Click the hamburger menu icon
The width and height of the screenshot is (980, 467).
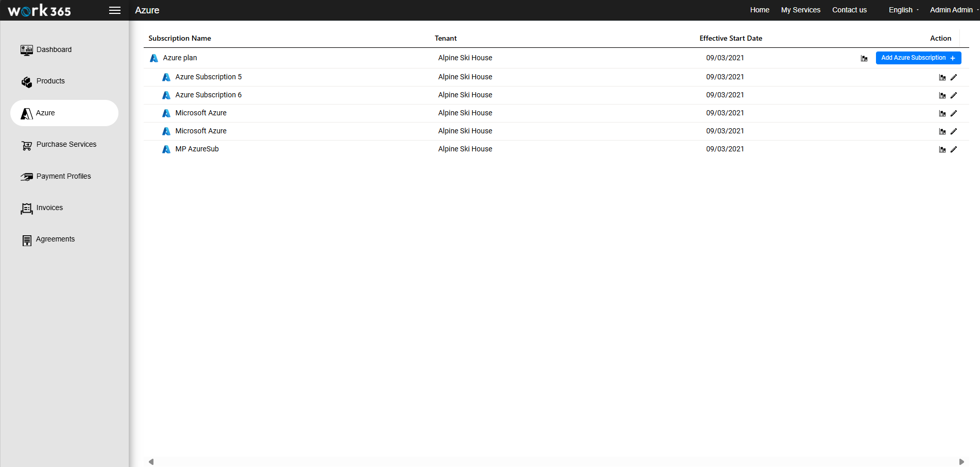tap(115, 10)
